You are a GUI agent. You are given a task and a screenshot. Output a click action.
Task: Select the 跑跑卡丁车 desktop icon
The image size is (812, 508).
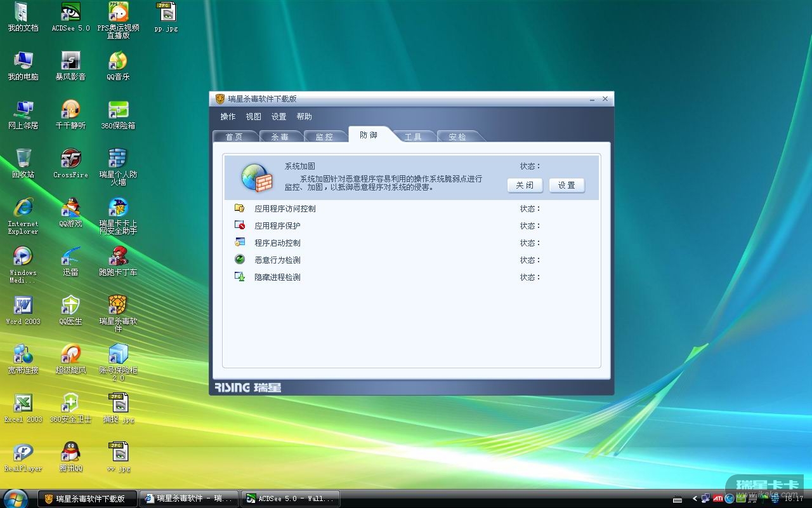tap(118, 262)
